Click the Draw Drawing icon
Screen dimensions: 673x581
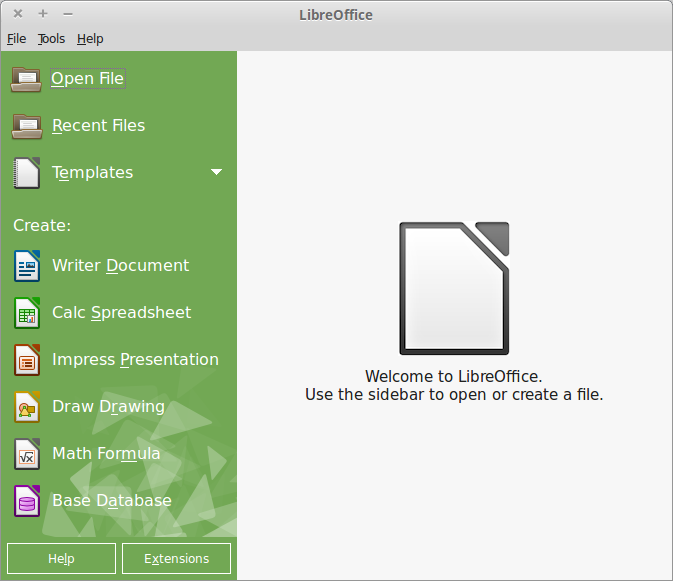tap(27, 407)
